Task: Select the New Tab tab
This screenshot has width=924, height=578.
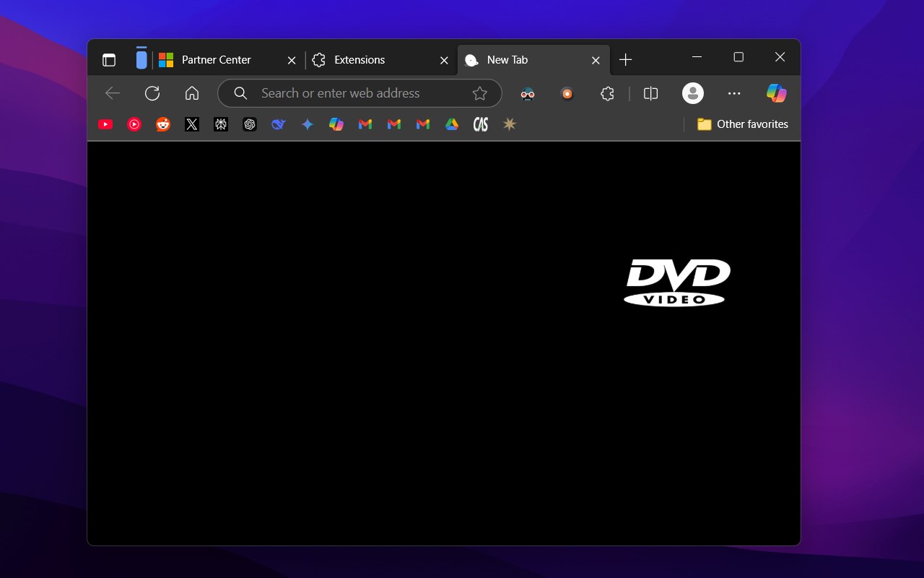Action: point(533,60)
